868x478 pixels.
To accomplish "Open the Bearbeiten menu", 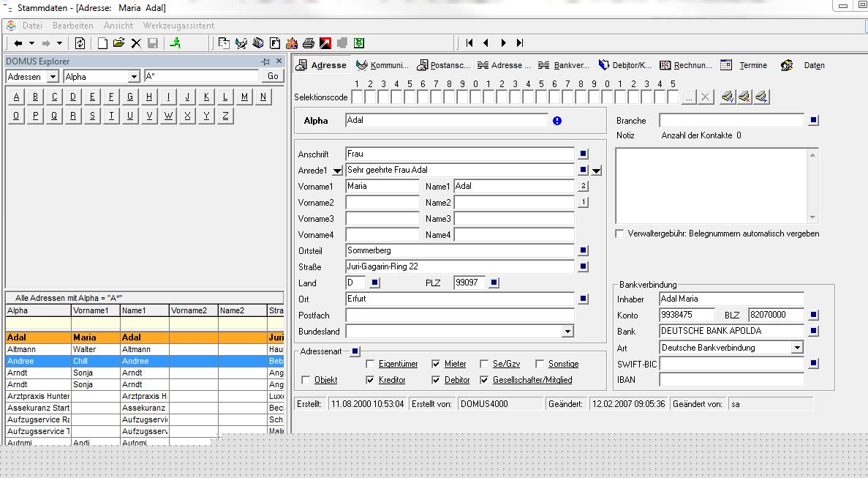I will coord(72,25).
